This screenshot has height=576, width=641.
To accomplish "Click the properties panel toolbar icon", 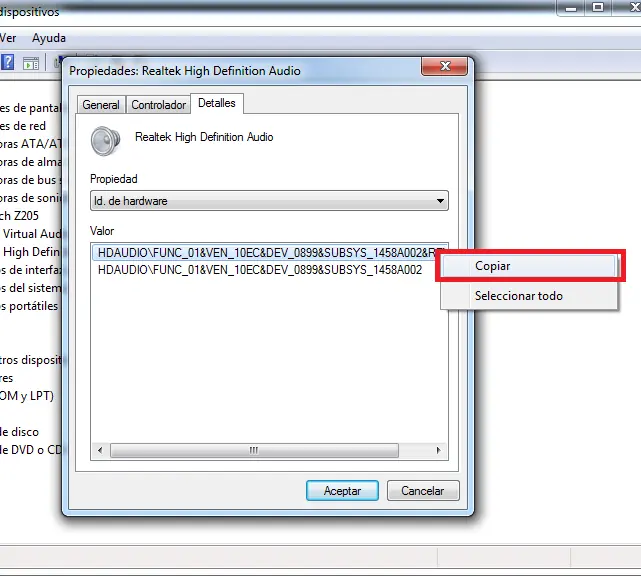I will 31,63.
